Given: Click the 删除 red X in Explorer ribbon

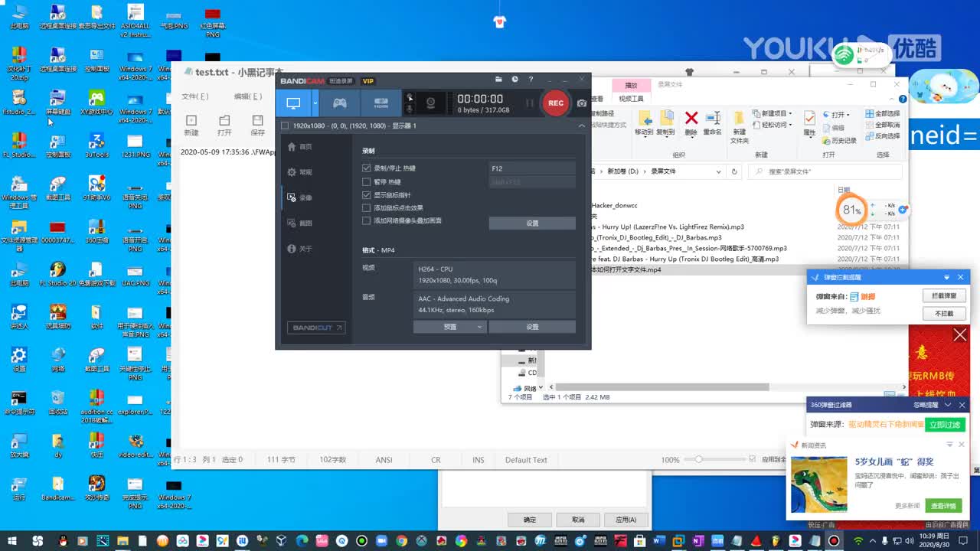Looking at the screenshot, I should pyautogui.click(x=691, y=120).
